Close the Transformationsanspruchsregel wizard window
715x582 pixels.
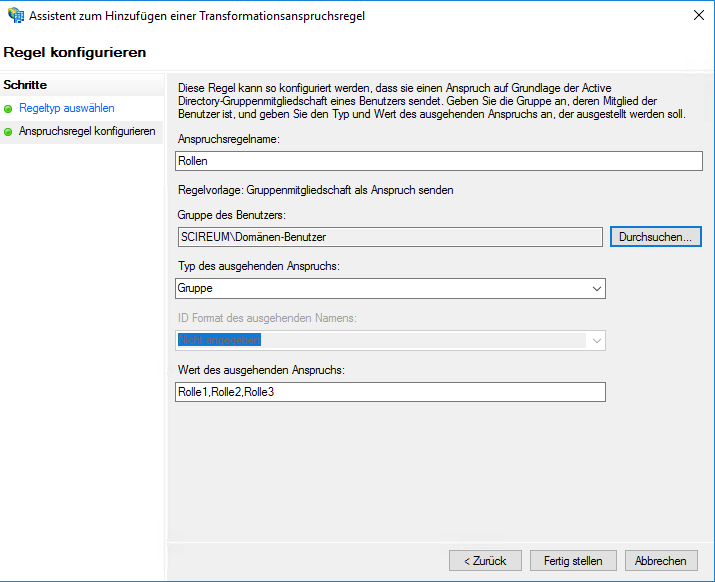point(695,16)
